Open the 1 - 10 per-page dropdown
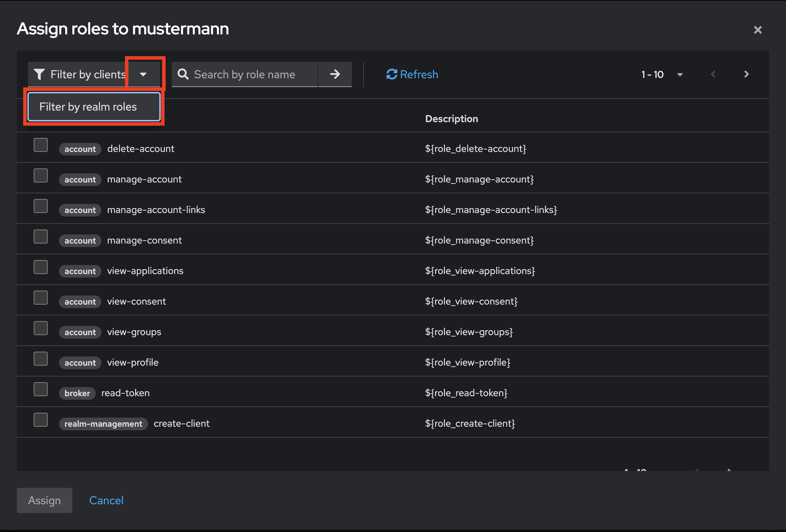 tap(680, 74)
